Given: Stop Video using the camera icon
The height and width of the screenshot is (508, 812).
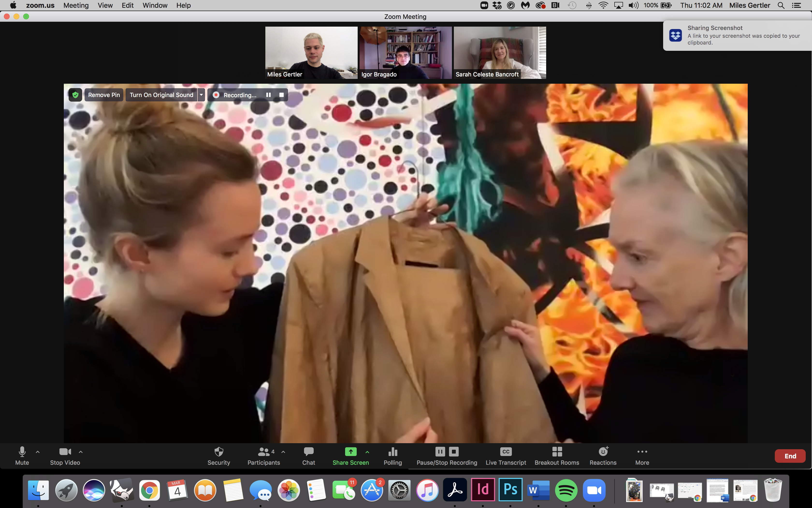Looking at the screenshot, I should pos(65,456).
